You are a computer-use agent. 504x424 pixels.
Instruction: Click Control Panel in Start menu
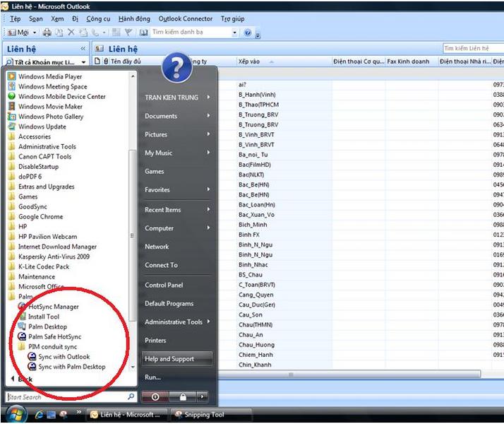click(164, 285)
